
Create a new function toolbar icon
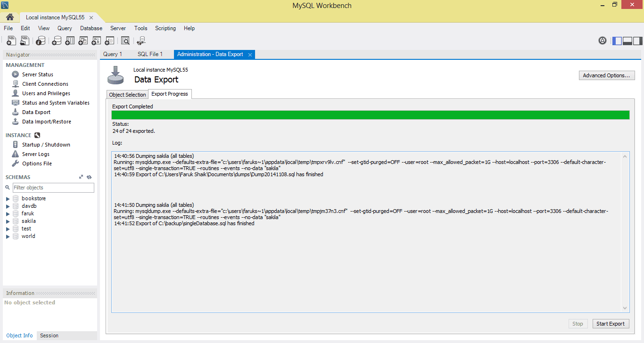click(109, 41)
